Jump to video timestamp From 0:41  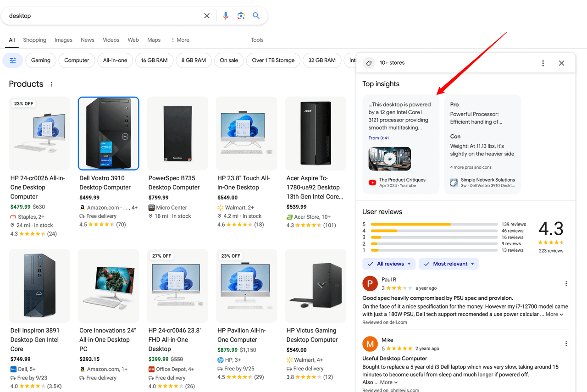pyautogui.click(x=379, y=138)
